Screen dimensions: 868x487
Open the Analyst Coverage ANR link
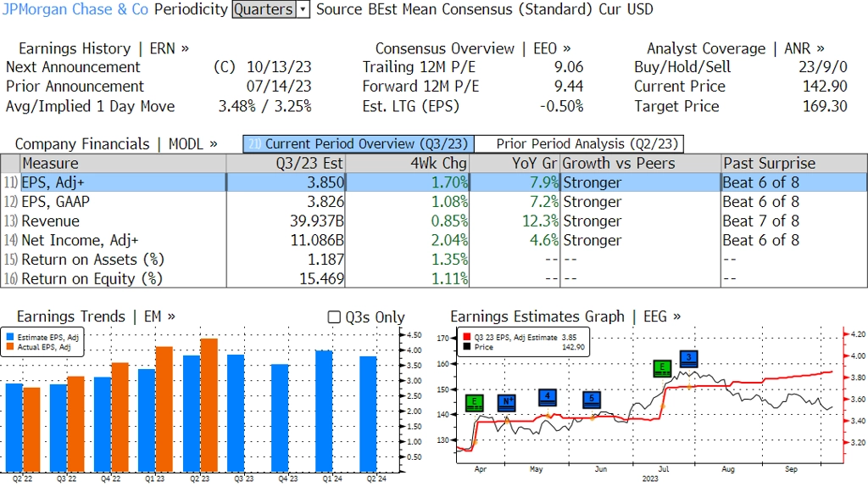(804, 48)
